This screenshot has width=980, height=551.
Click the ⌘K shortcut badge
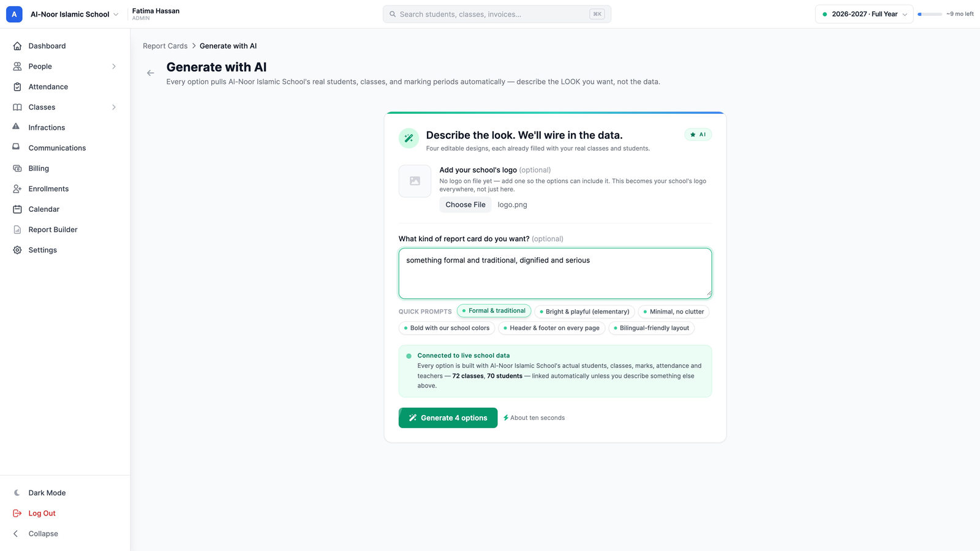[x=597, y=14]
